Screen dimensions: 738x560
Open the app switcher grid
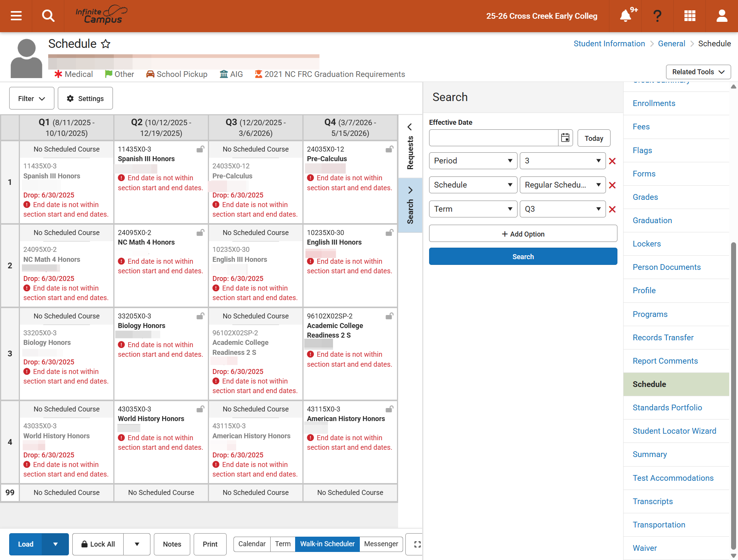tap(690, 16)
